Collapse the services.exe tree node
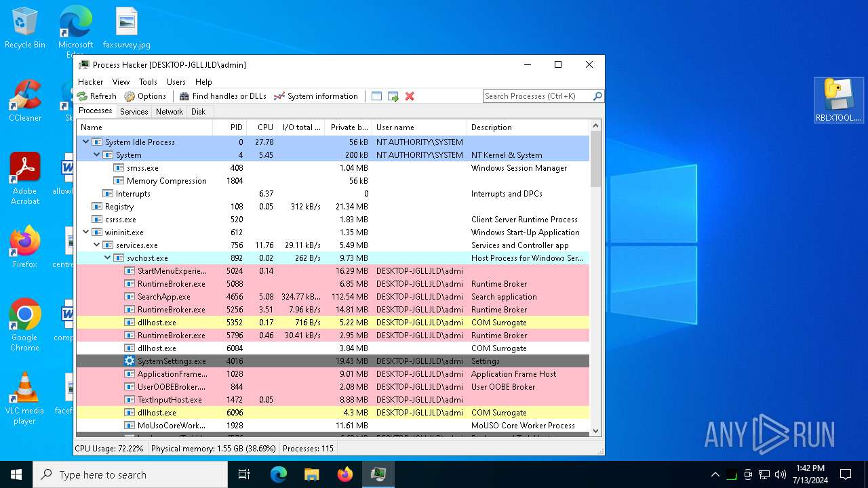The width and height of the screenshot is (868, 488). point(96,245)
